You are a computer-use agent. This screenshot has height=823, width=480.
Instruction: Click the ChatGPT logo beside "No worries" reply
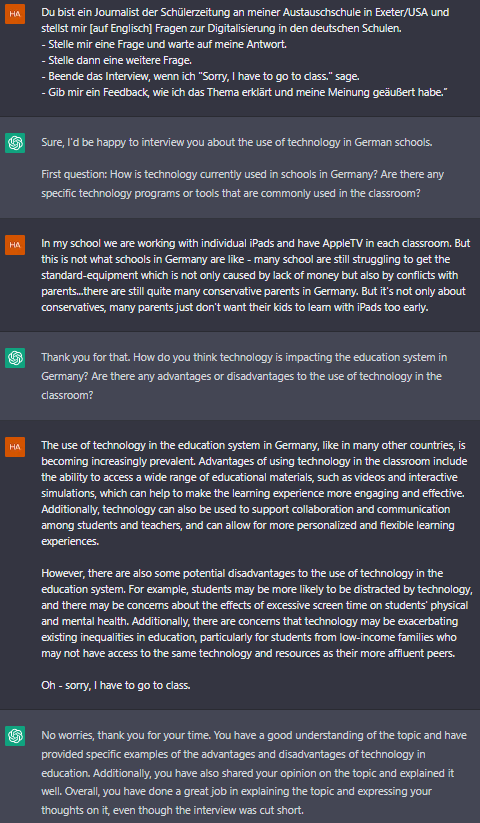pyautogui.click(x=15, y=736)
